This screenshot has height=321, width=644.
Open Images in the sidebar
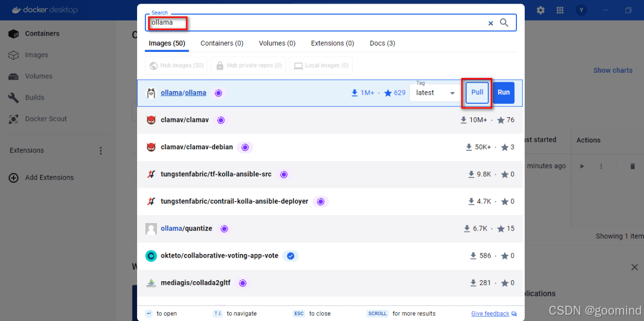click(x=37, y=55)
